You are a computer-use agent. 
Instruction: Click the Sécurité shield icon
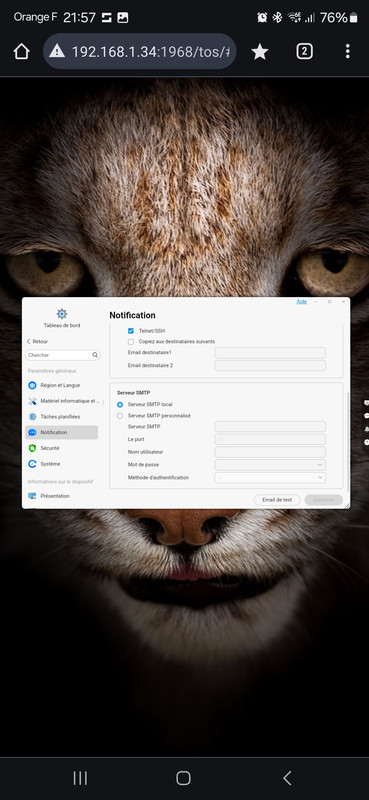32,448
